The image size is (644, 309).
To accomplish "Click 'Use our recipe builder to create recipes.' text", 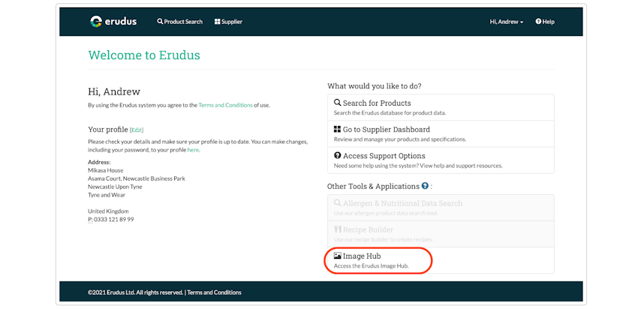I will pos(383,240).
